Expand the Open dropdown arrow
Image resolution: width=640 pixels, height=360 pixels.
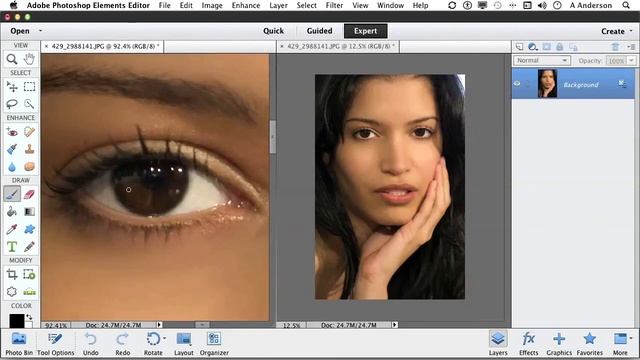click(x=40, y=31)
